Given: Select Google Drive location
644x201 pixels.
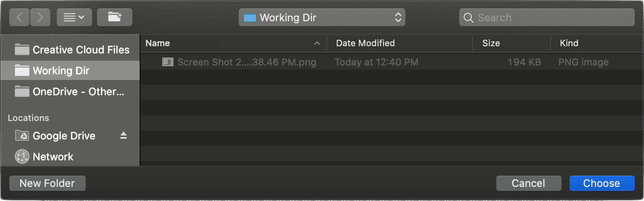Looking at the screenshot, I should click(64, 136).
